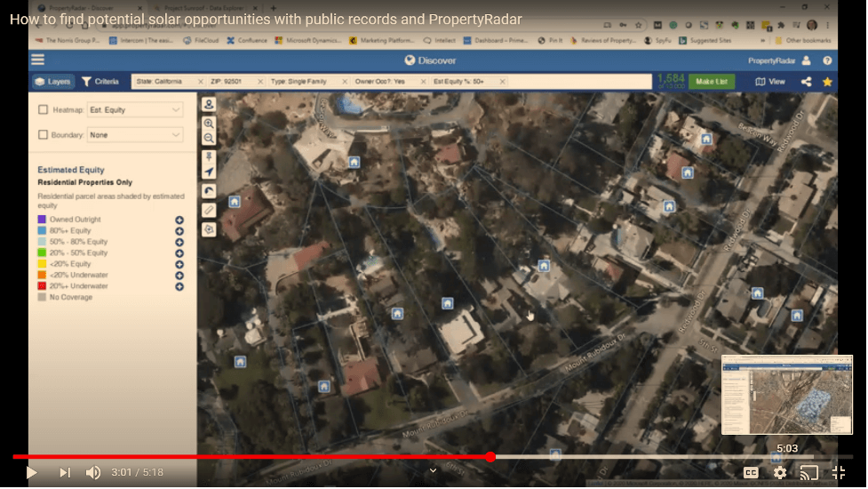Click the street view person map tool
This screenshot has height=489, width=868.
[209, 103]
